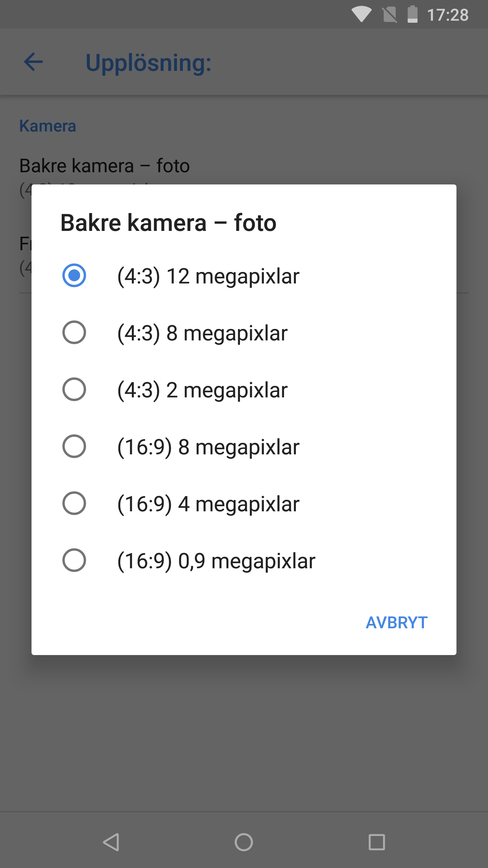This screenshot has width=488, height=868.
Task: Click the AVBRYT button to cancel
Action: click(x=396, y=623)
